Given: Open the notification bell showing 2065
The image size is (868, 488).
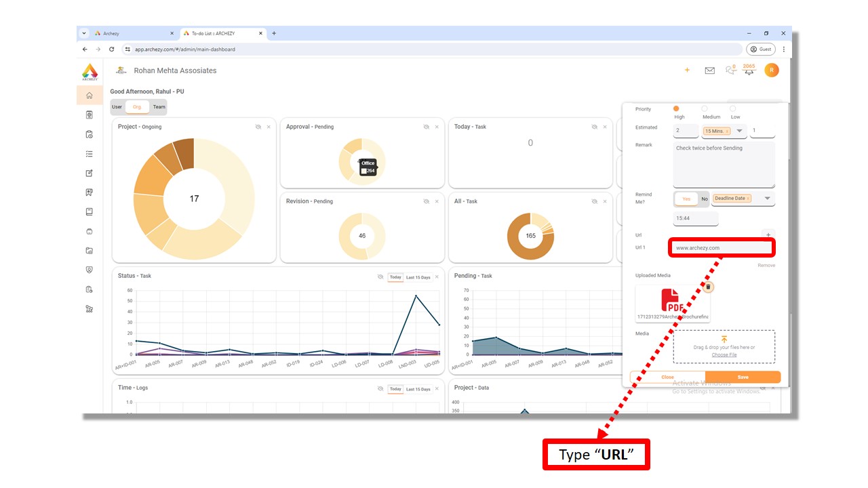Looking at the screenshot, I should 749,70.
